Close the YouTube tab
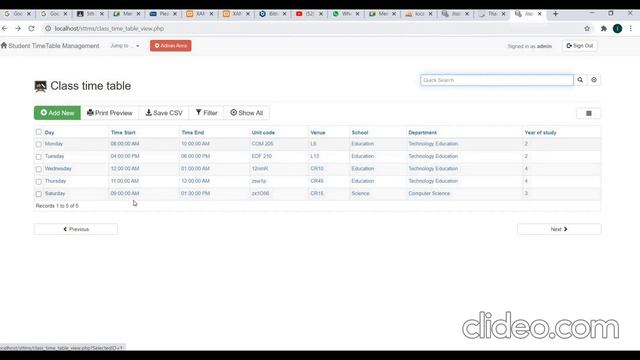 [x=321, y=14]
